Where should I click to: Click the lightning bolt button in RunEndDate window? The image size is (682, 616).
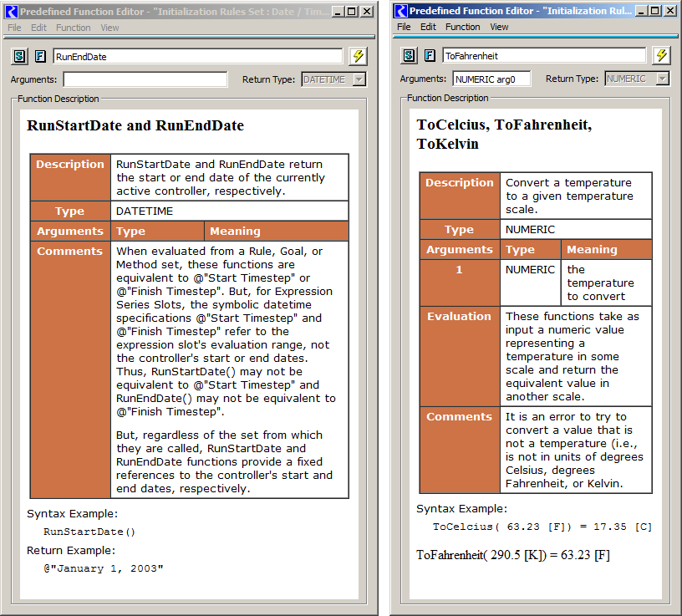(358, 56)
